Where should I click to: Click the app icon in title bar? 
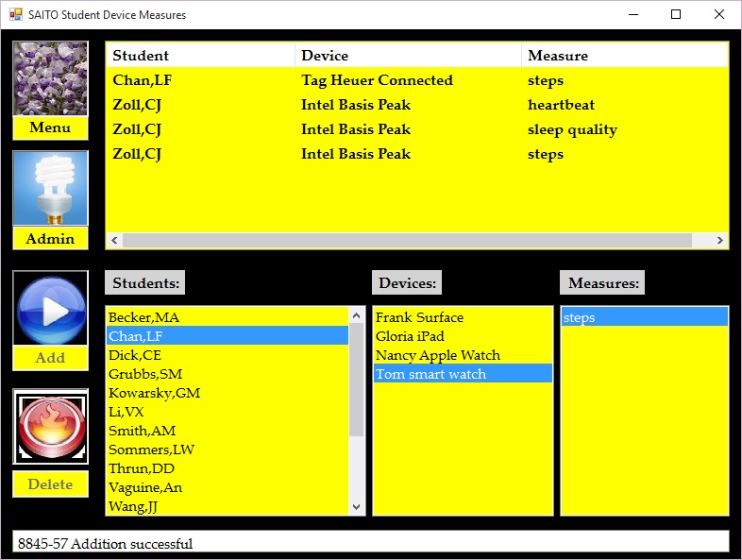[15, 15]
